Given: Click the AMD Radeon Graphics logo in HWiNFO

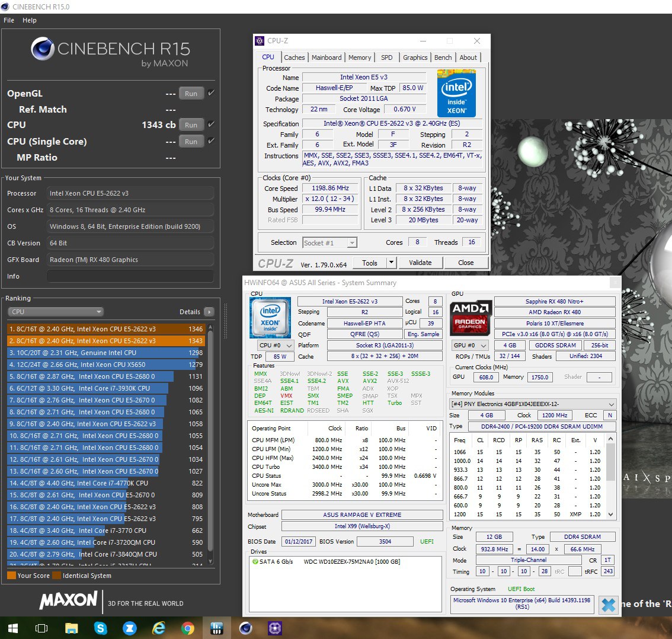Looking at the screenshot, I should pyautogui.click(x=470, y=317).
